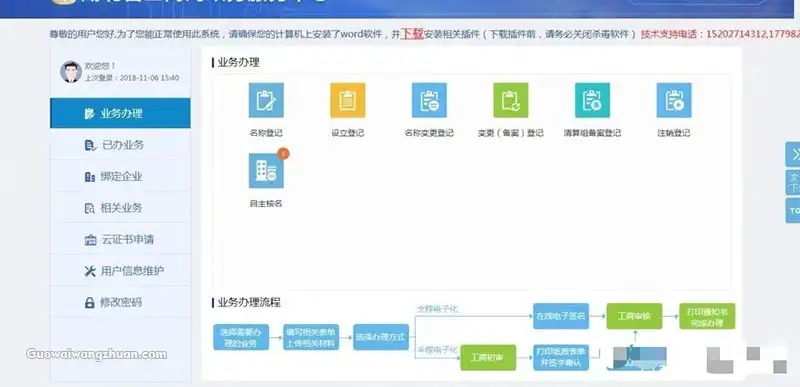800x387 pixels.
Task: Click the 选择办理方式 flow step
Action: point(381,337)
